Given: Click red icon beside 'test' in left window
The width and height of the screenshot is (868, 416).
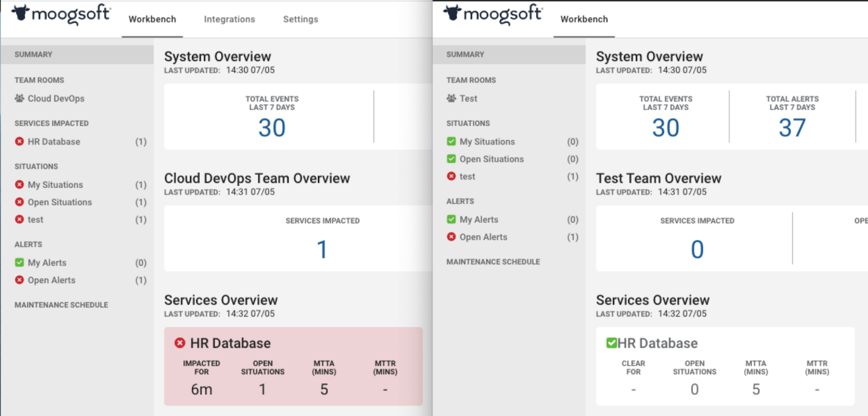Looking at the screenshot, I should pos(20,219).
